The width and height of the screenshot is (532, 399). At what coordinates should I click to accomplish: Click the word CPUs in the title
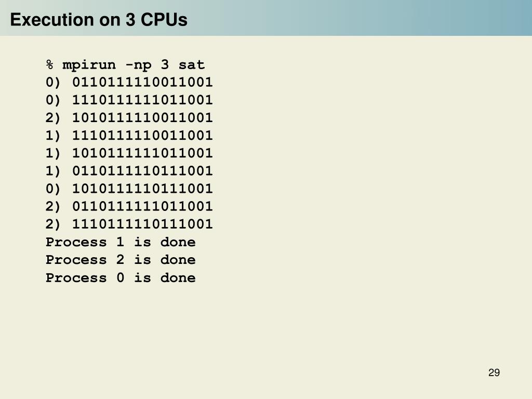[x=164, y=19]
